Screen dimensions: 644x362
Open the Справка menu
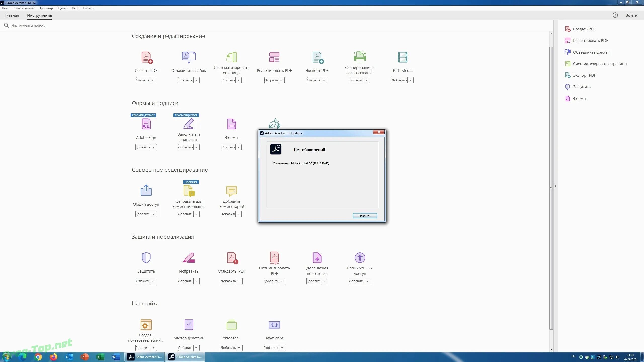tap(88, 8)
